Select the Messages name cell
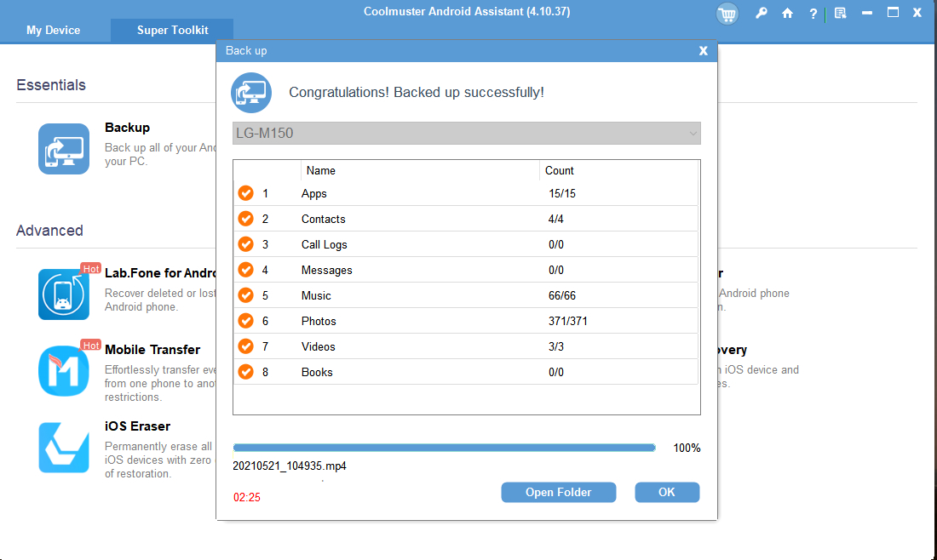The height and width of the screenshot is (560, 937). tap(327, 271)
